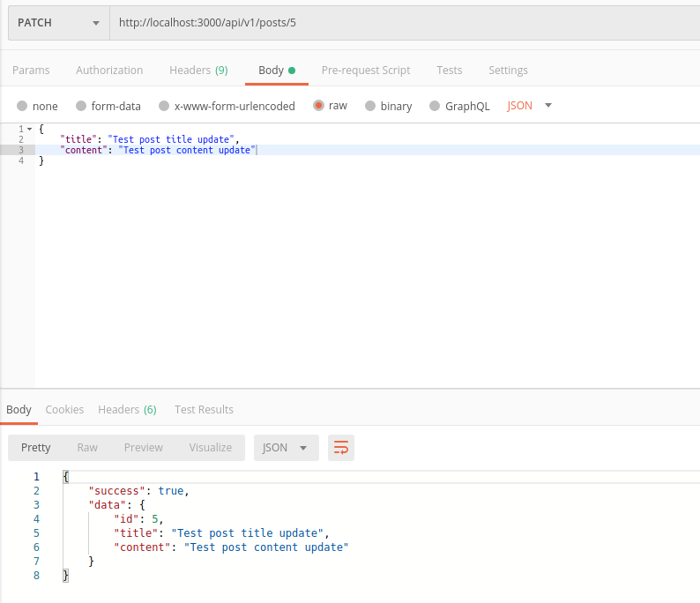Click the Raw response view button

pos(87,448)
